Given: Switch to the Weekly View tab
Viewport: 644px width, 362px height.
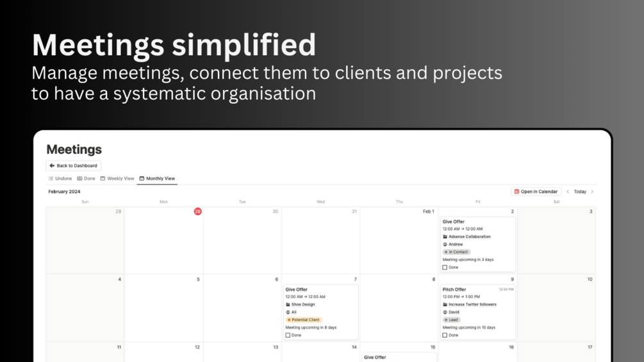Looking at the screenshot, I should (x=117, y=179).
